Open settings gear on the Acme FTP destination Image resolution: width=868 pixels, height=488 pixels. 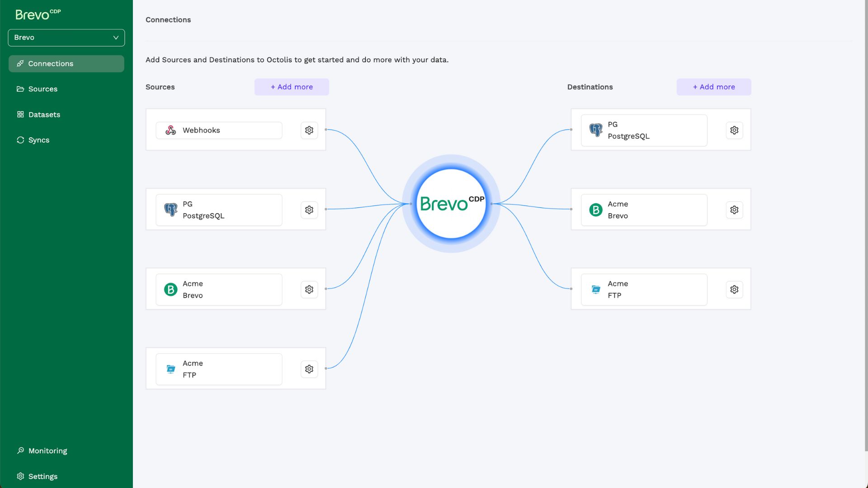tap(734, 289)
